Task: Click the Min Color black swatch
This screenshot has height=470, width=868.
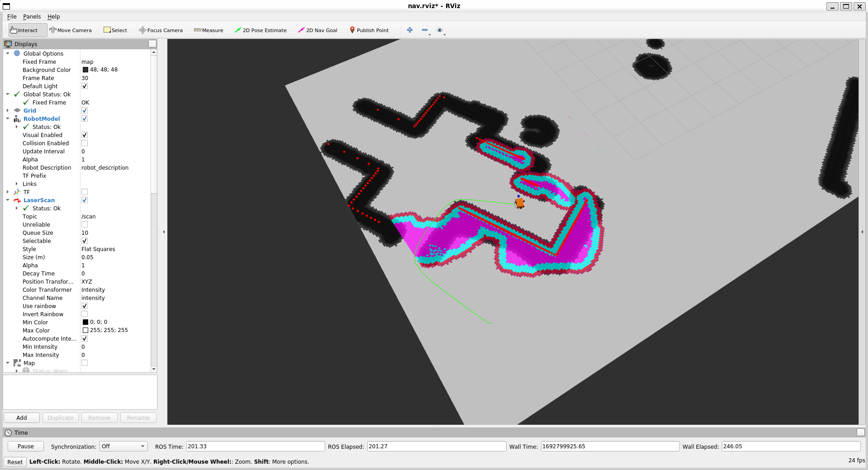Action: point(85,322)
